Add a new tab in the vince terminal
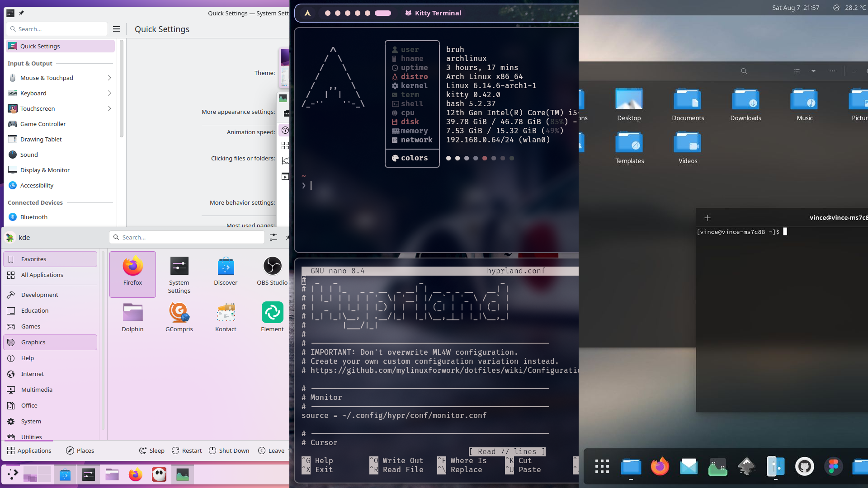 click(708, 218)
